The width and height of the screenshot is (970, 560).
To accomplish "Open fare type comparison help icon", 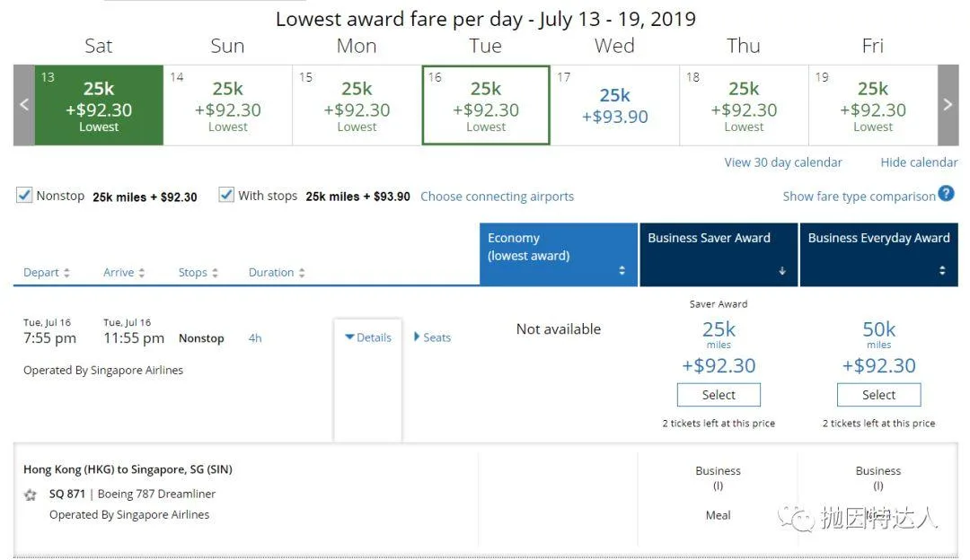I will (x=946, y=194).
